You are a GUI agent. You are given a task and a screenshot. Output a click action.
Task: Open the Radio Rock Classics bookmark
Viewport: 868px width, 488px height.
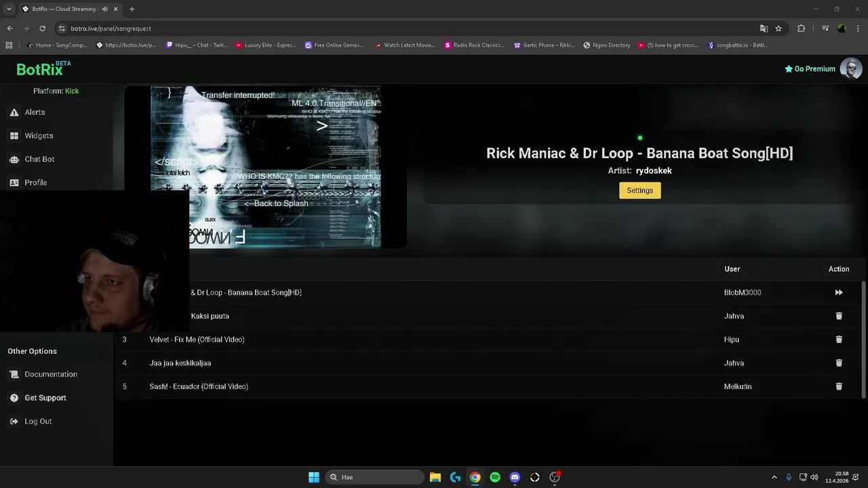[x=474, y=45]
